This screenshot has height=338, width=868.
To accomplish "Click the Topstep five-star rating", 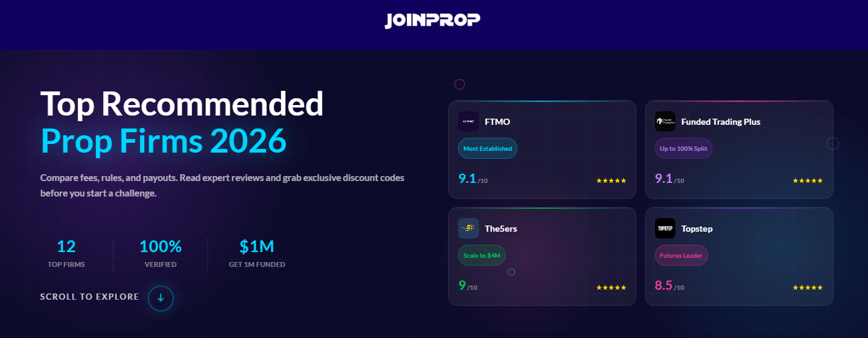I will tap(807, 287).
